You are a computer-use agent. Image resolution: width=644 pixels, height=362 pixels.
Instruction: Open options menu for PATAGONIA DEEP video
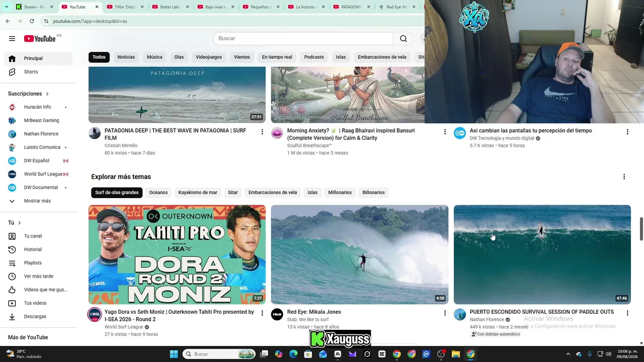click(x=262, y=132)
